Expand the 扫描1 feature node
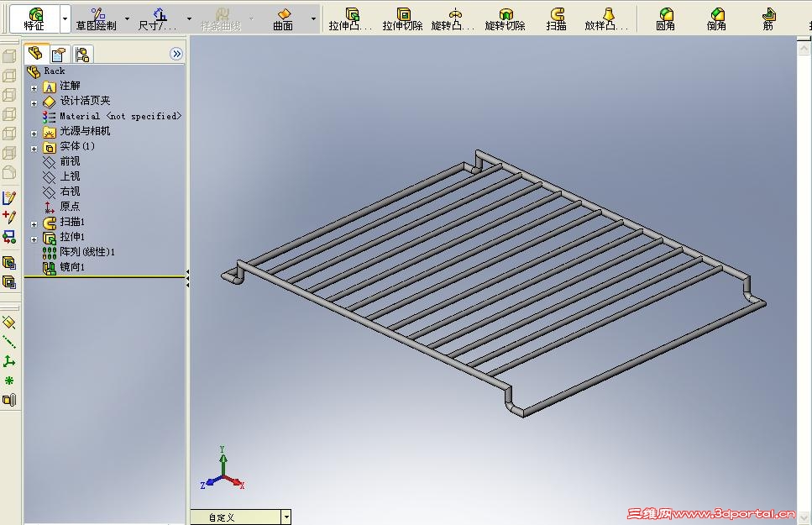Screen dimensions: 812x525 coord(34,224)
